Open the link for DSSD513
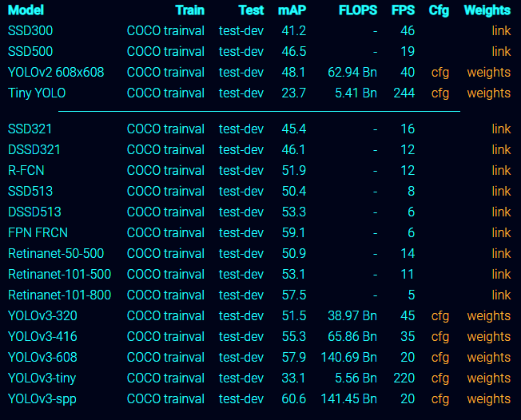 [501, 212]
